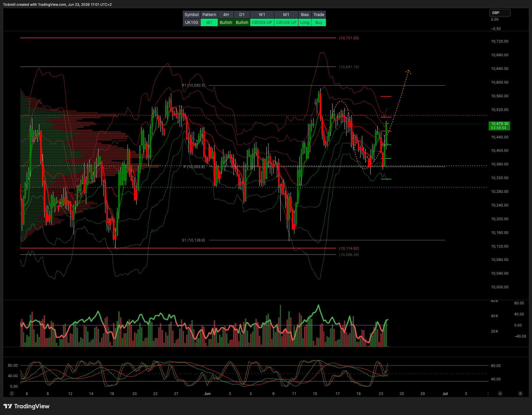Toggle the B scale button
This screenshot has height=415, width=532.
[520, 393]
